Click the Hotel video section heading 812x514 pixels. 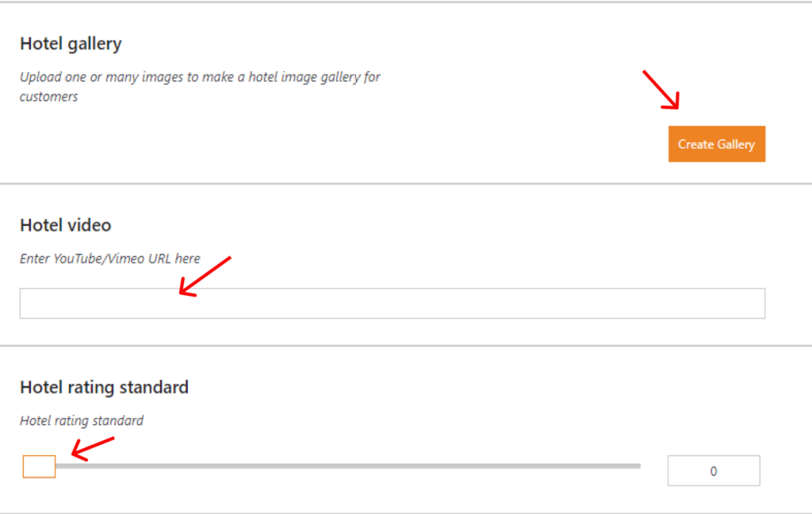(65, 225)
